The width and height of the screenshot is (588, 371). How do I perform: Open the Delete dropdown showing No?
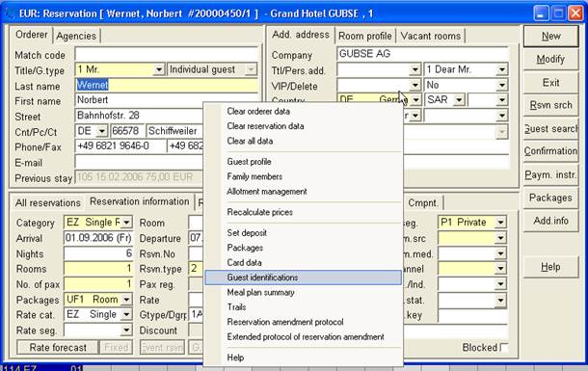click(501, 85)
